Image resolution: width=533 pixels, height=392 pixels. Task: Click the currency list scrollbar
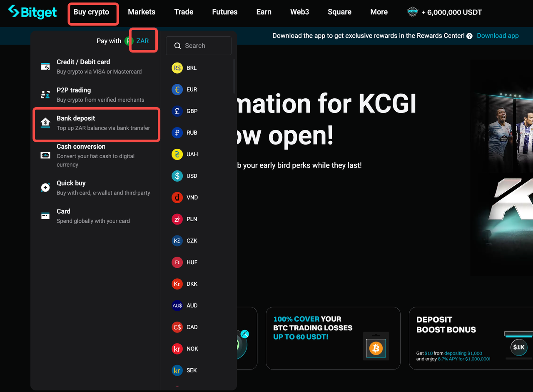pyautogui.click(x=234, y=76)
